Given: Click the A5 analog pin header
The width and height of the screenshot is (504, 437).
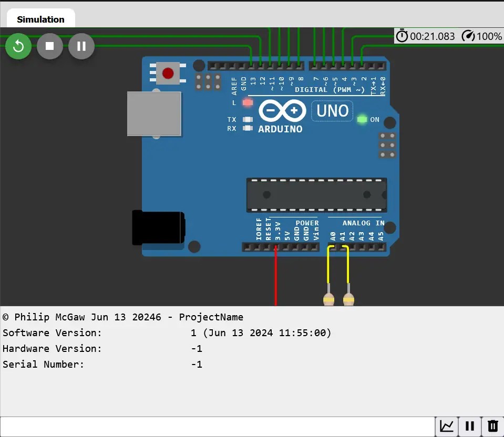Looking at the screenshot, I should [381, 247].
